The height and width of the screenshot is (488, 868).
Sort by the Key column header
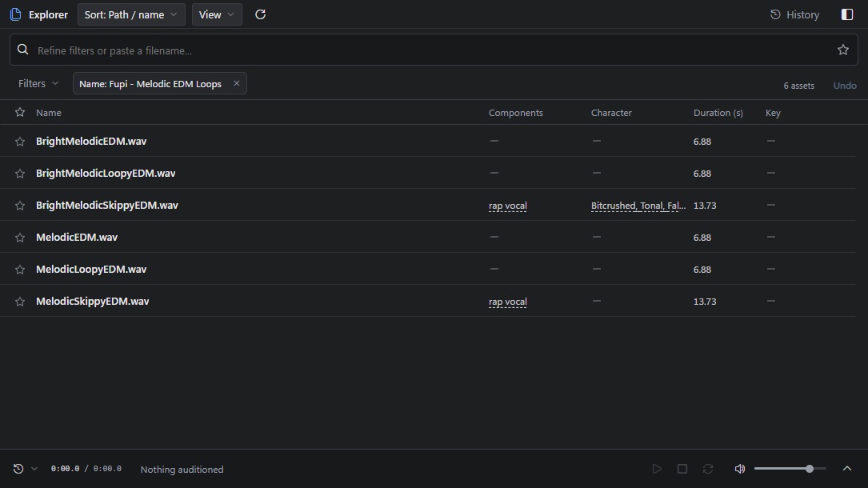pos(773,113)
